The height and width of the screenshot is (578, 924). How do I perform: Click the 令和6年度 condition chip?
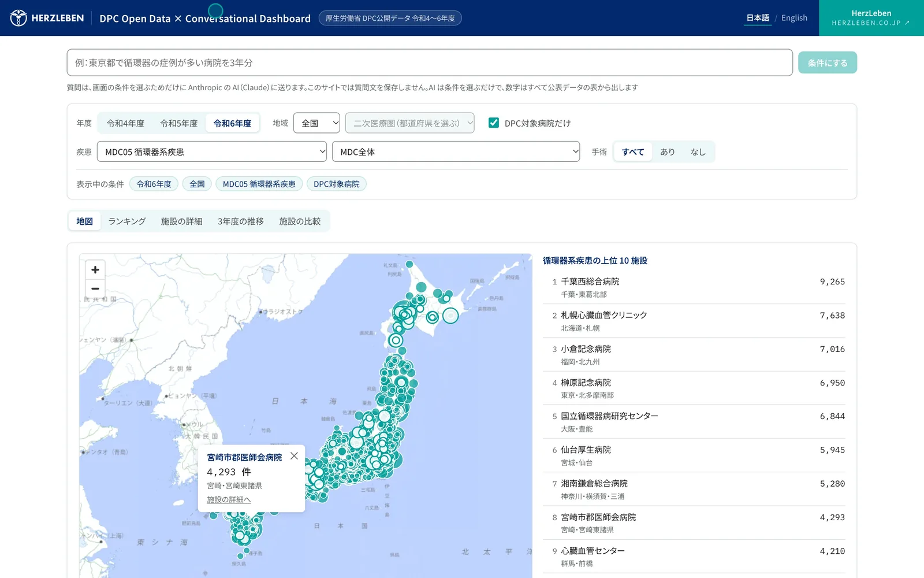(x=154, y=184)
